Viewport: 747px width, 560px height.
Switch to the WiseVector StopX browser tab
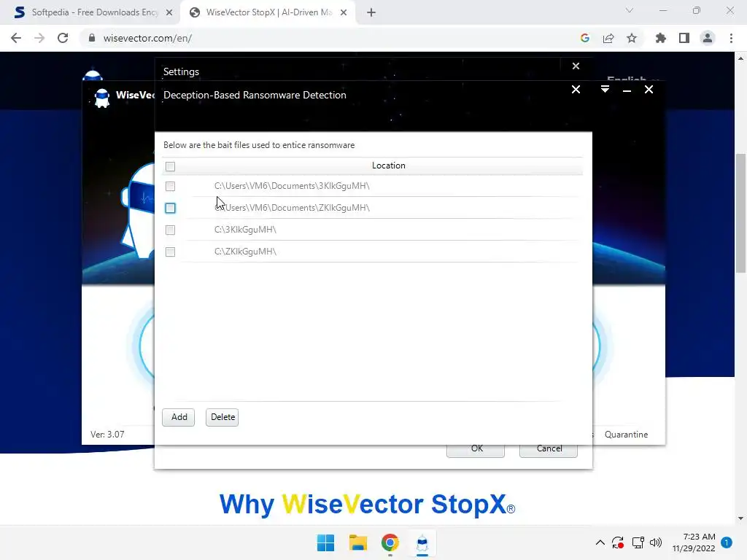pyautogui.click(x=267, y=12)
